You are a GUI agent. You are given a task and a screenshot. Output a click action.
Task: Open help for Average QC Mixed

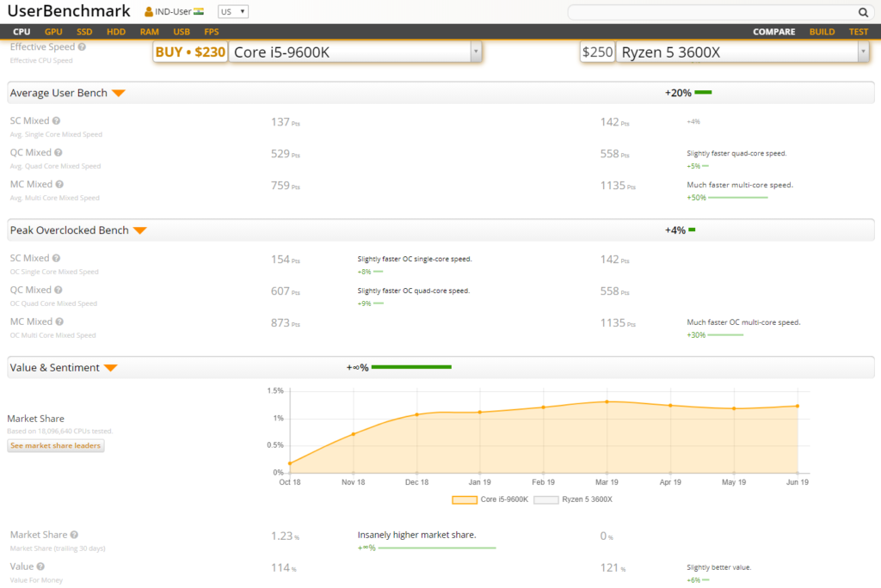pyautogui.click(x=59, y=153)
